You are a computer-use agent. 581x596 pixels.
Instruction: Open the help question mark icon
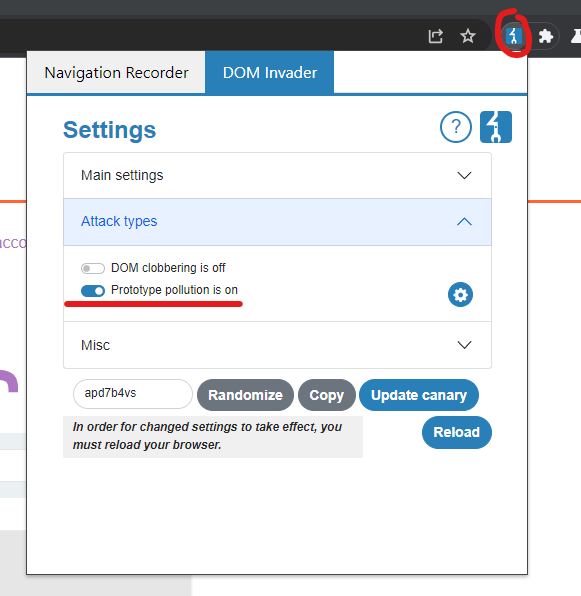456,127
